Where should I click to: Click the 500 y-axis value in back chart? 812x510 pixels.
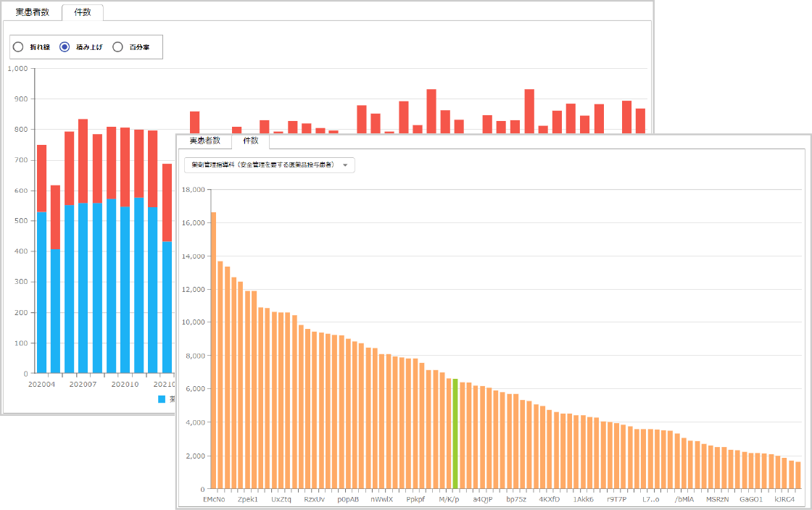tap(21, 221)
